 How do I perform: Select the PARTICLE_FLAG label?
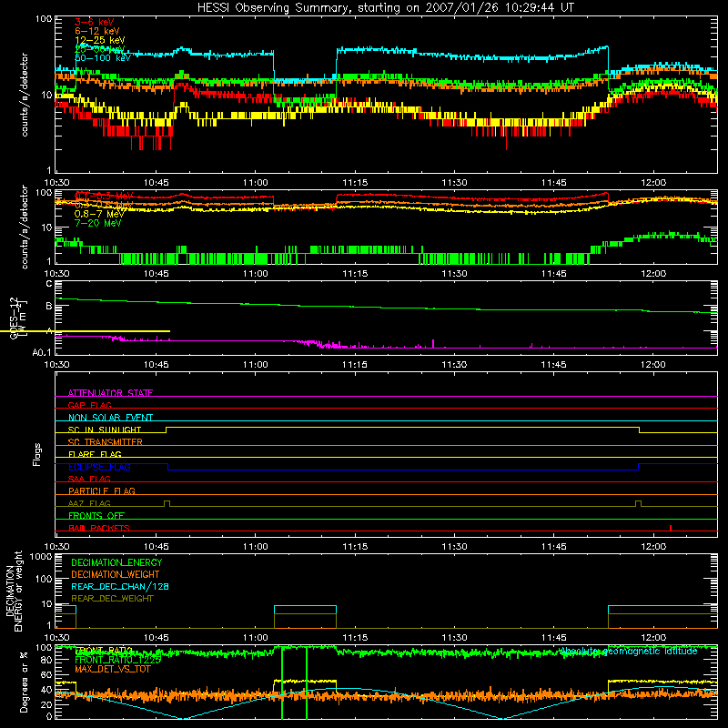click(102, 490)
